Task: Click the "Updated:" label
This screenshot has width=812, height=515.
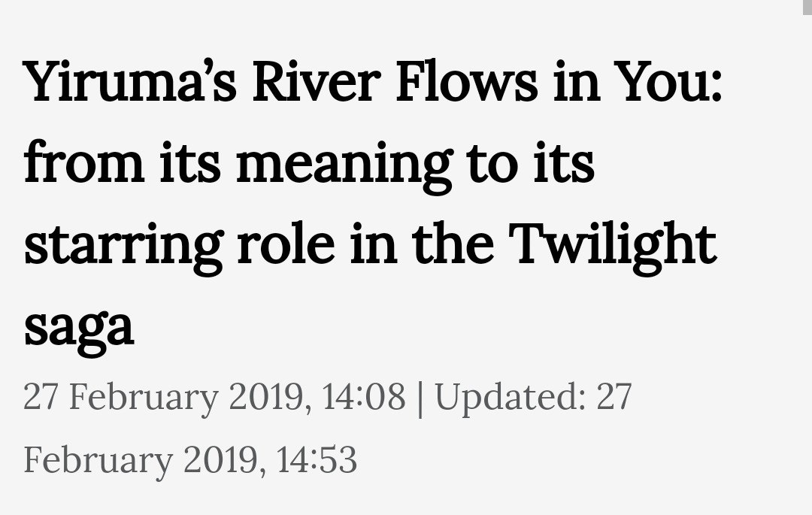Action: pos(511,398)
